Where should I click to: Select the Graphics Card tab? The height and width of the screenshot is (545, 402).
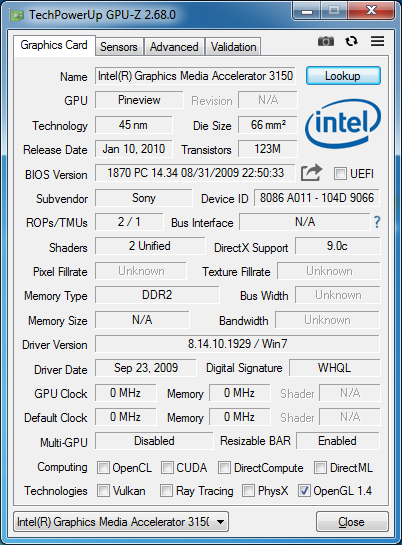pyautogui.click(x=54, y=45)
